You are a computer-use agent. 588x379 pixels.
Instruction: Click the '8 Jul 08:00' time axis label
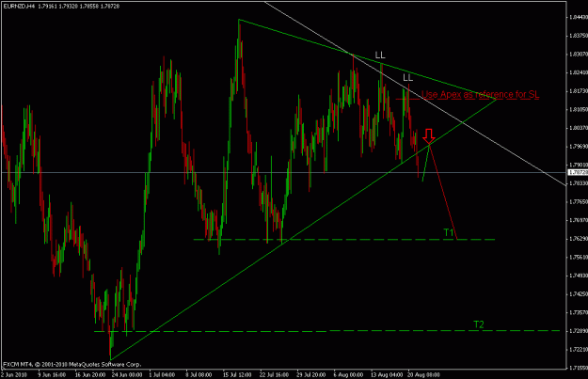pyautogui.click(x=199, y=374)
